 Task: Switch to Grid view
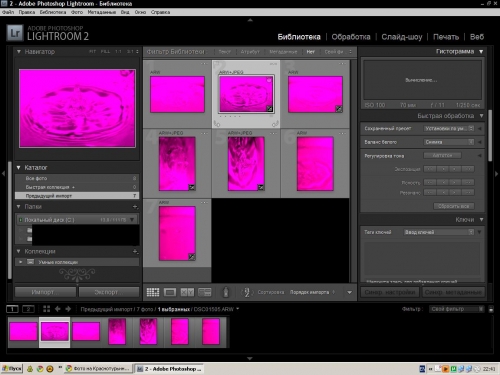point(153,292)
